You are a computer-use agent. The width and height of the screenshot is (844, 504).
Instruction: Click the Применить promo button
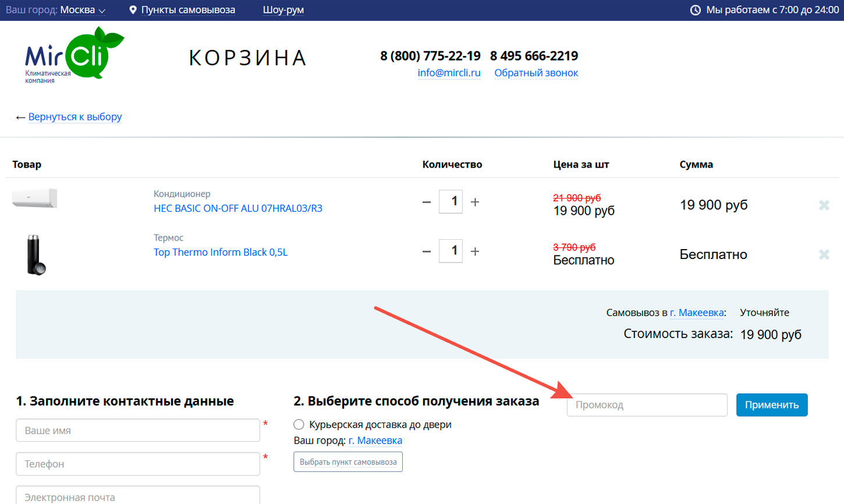point(772,405)
